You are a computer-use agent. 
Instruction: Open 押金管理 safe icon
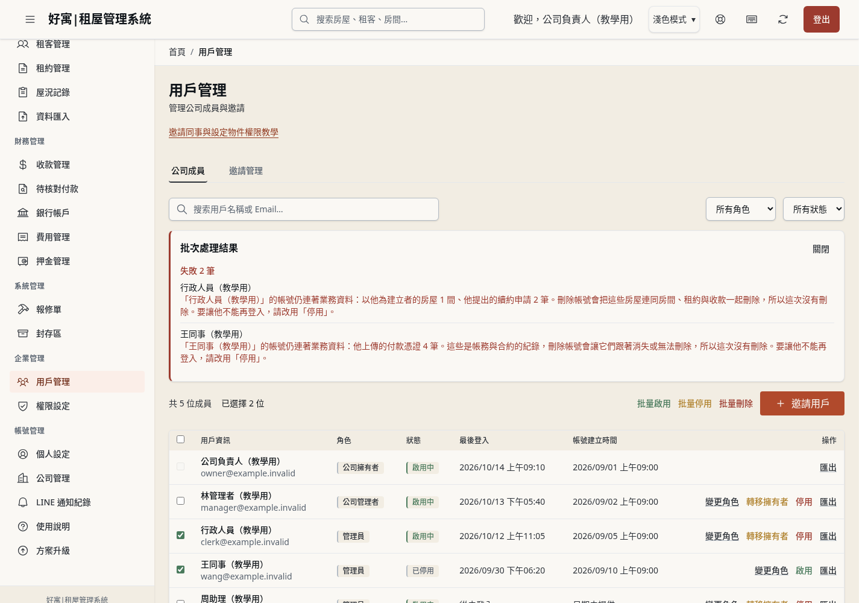tap(23, 261)
